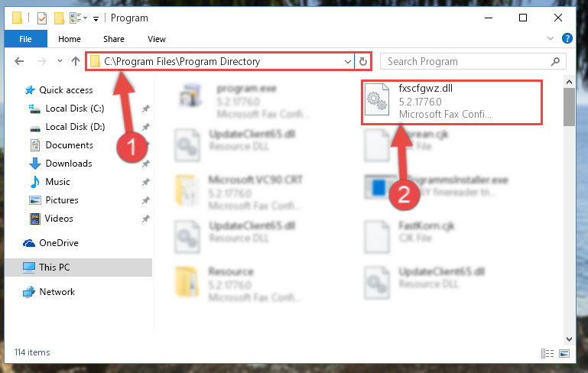Click the Properties checkmark icon in title bar
The height and width of the screenshot is (373, 588).
coord(42,18)
